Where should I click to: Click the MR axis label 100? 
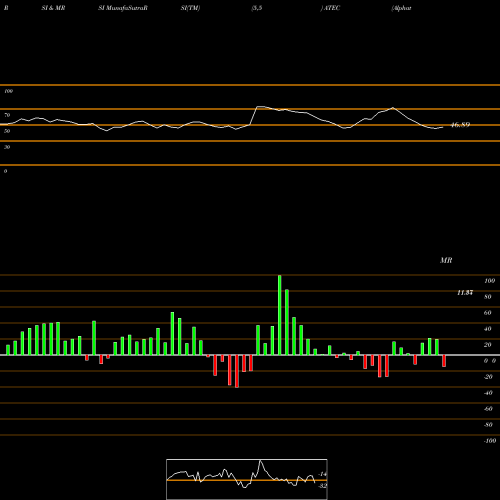pyautogui.click(x=489, y=281)
